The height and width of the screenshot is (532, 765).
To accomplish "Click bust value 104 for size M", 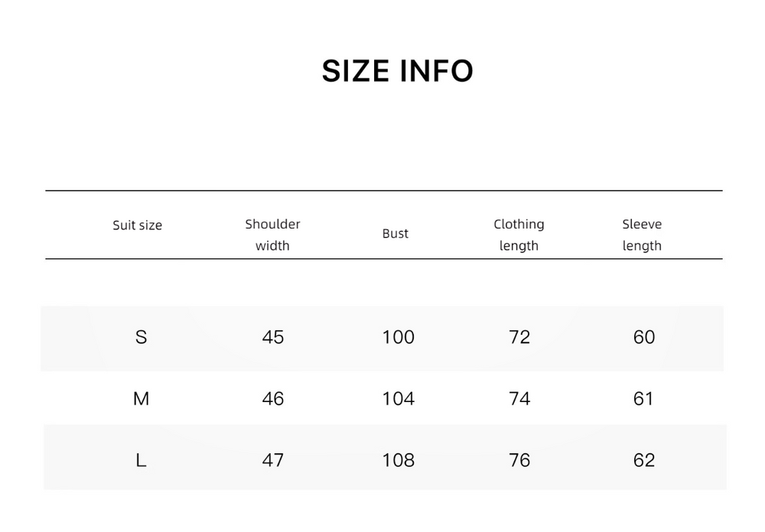I will pyautogui.click(x=398, y=399).
